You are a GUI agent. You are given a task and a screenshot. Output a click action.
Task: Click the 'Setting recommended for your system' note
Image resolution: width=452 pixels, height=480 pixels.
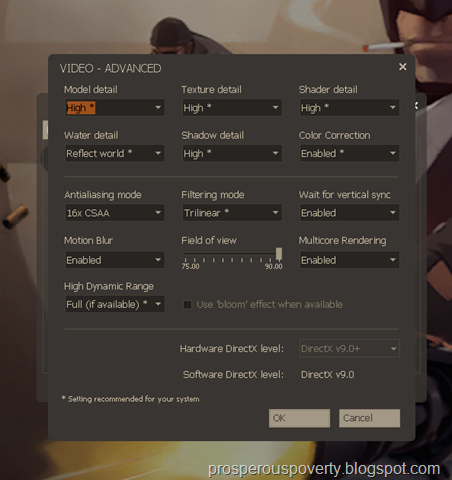pos(130,399)
